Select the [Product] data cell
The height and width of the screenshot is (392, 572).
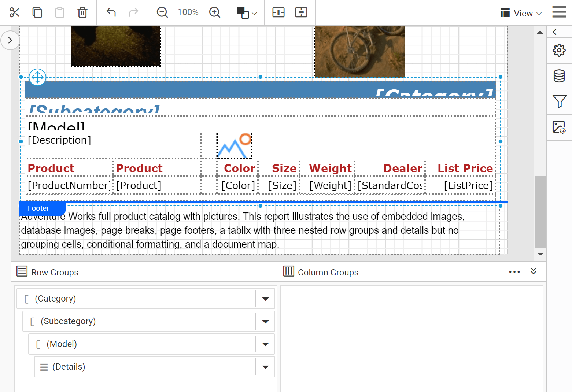pos(157,185)
